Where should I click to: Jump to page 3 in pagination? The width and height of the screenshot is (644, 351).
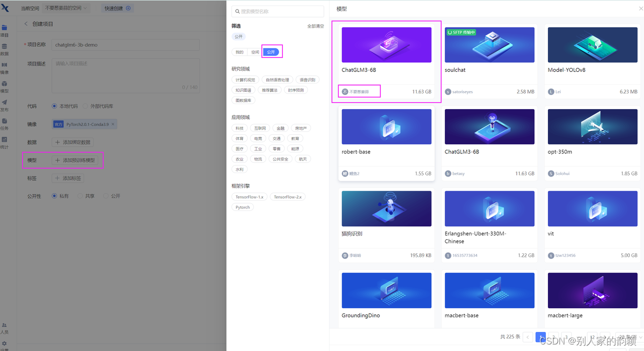[x=566, y=337]
